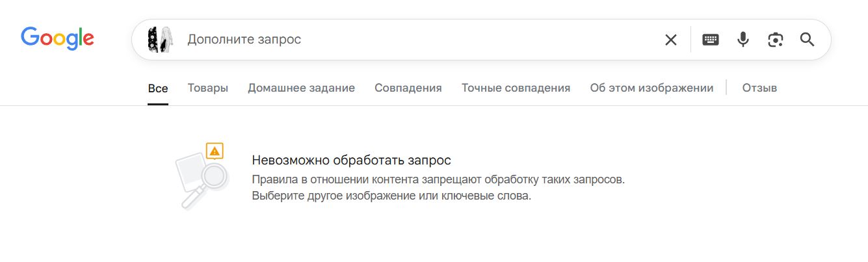Start voice search with the microphone icon
868x262 pixels.
tap(743, 40)
